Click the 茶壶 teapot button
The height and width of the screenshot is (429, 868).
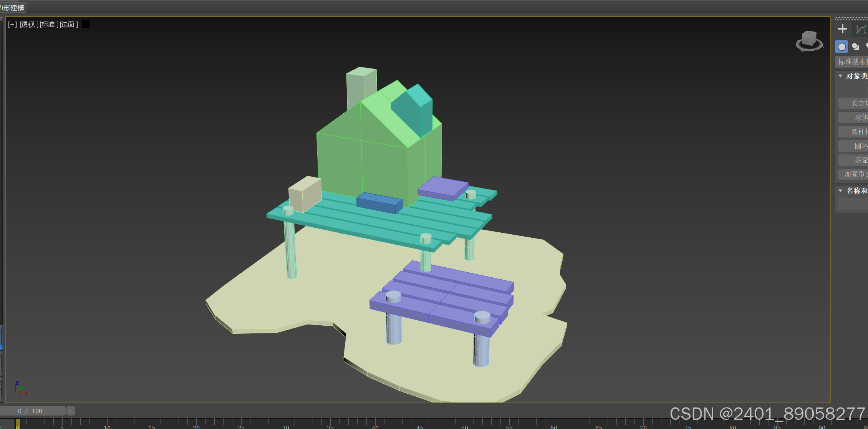[857, 160]
